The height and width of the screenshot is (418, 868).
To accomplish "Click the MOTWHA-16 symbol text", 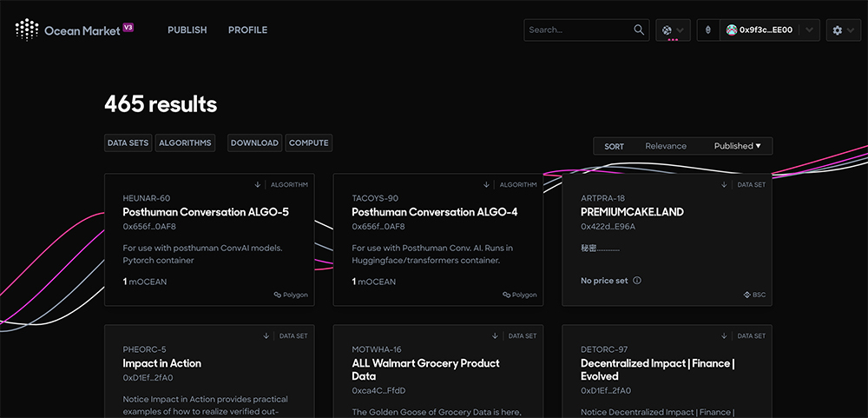I will click(x=377, y=349).
